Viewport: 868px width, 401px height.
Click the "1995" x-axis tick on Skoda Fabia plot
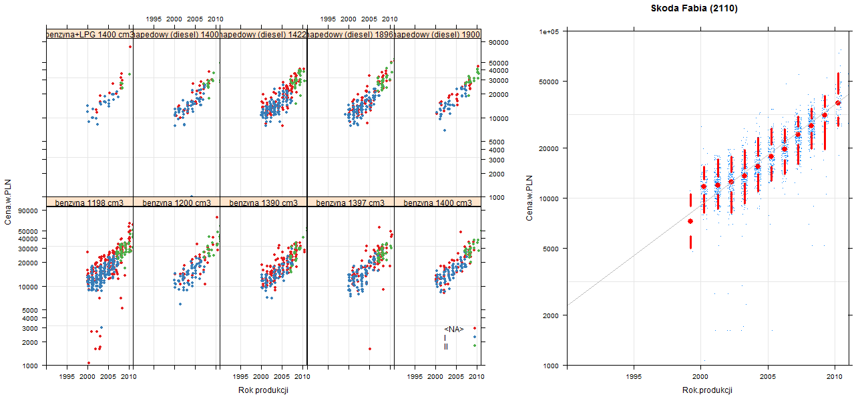tap(634, 378)
